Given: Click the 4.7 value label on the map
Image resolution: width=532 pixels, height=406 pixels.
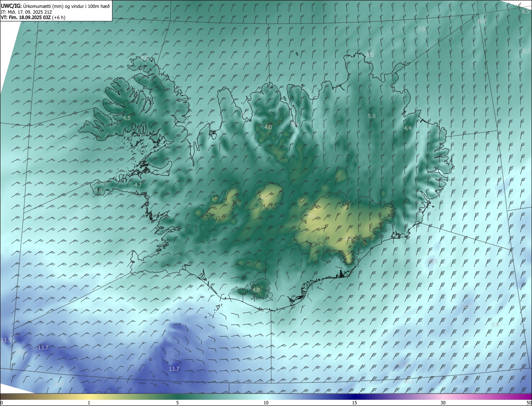Looking at the screenshot, I should [x=138, y=185].
